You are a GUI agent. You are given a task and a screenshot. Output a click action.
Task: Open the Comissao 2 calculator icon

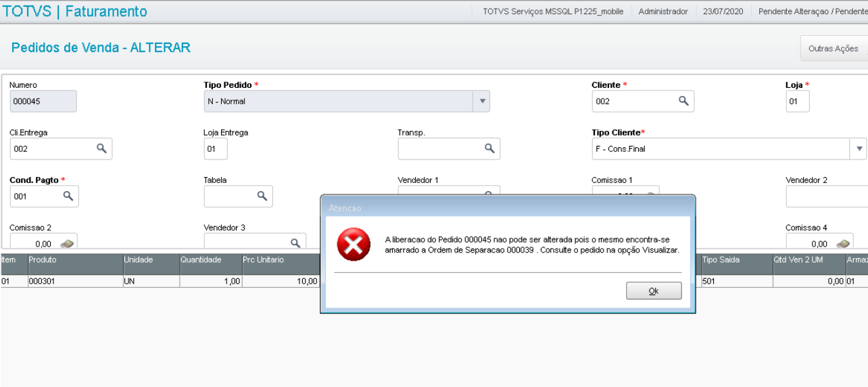click(67, 244)
